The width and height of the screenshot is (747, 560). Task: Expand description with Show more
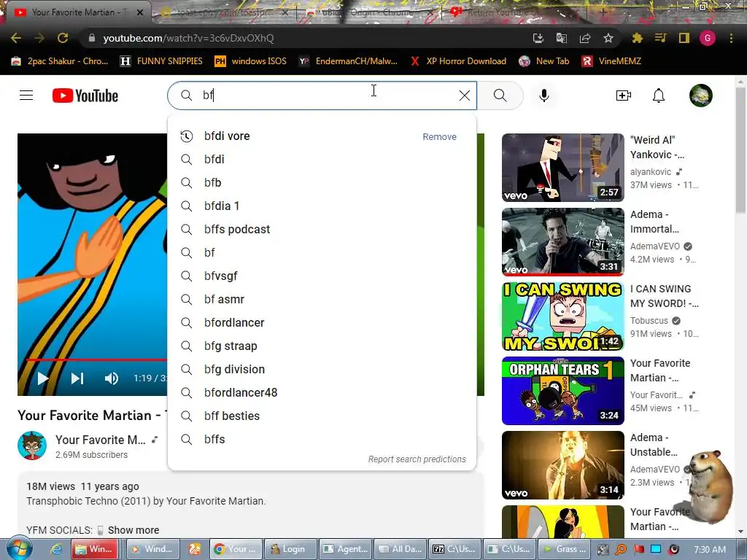pos(133,530)
